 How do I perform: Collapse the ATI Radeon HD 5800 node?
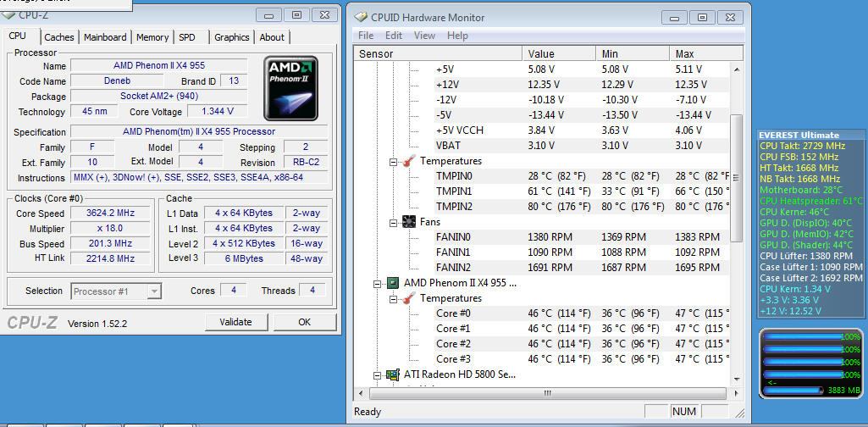(377, 375)
